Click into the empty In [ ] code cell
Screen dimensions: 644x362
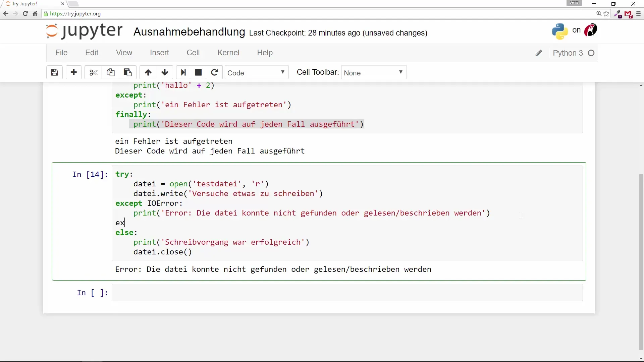(347, 293)
